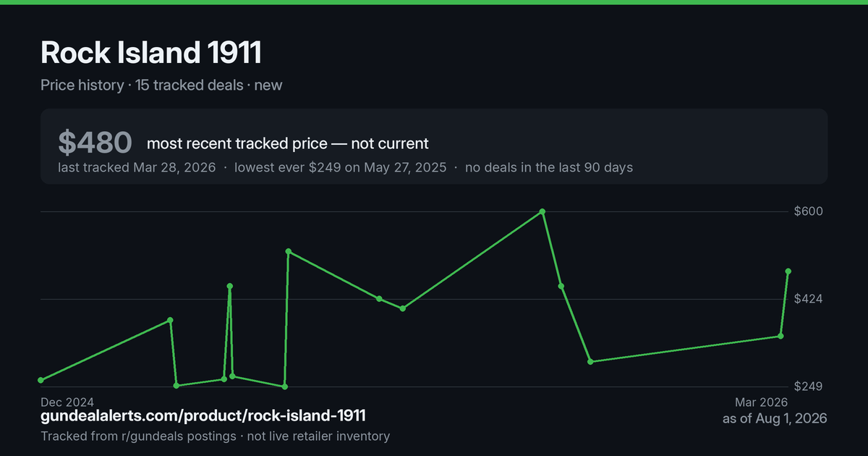Click the r/gundeals postings footnote

click(216, 436)
